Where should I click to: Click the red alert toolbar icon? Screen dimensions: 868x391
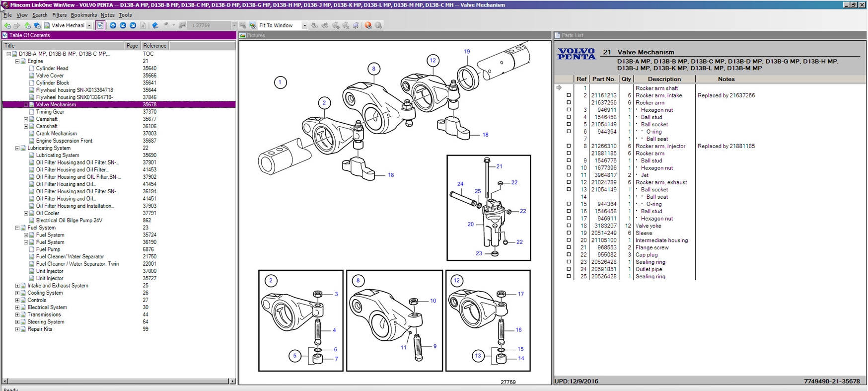point(368,25)
